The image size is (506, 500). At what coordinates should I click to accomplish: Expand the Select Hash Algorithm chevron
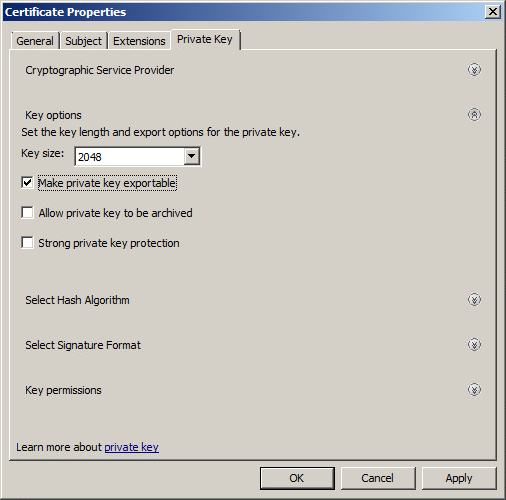tap(474, 299)
